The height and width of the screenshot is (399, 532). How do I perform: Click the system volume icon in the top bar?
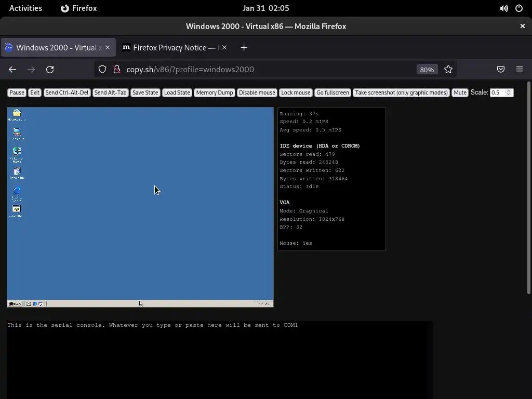click(504, 8)
